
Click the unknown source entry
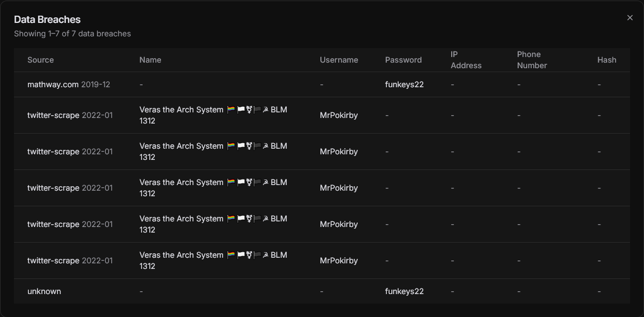click(44, 291)
